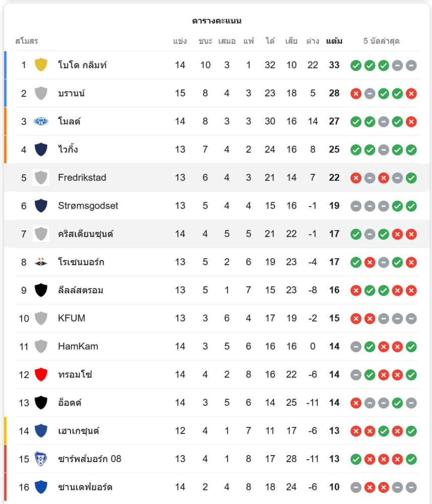
Task: Click the 5 นัดล่าสุด column header
Action: (x=381, y=41)
